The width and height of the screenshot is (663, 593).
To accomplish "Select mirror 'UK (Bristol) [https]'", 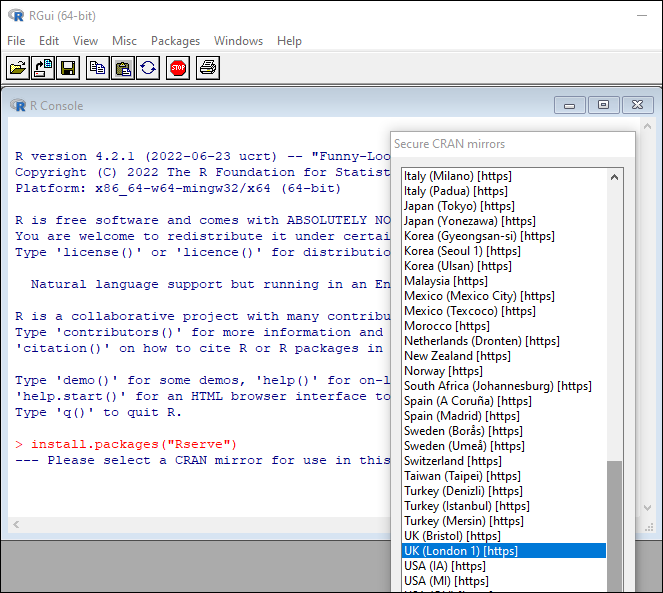I will 504,536.
